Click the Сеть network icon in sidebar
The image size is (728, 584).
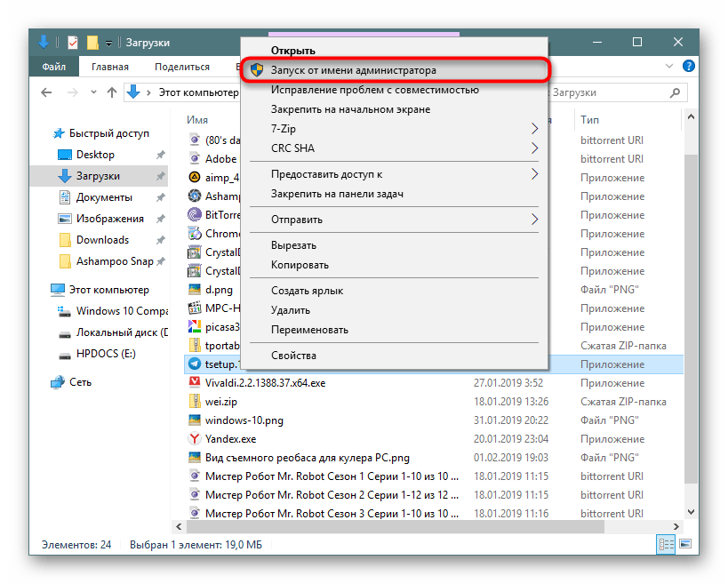coord(58,382)
